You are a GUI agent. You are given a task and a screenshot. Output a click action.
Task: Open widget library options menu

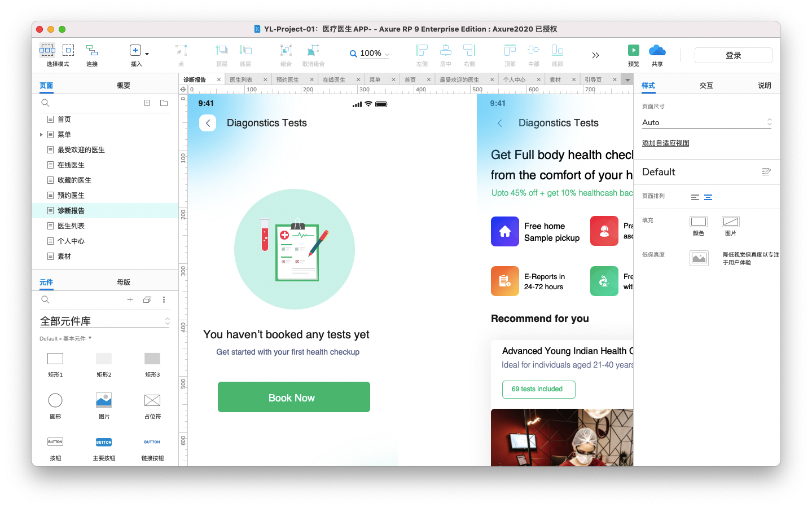164,299
